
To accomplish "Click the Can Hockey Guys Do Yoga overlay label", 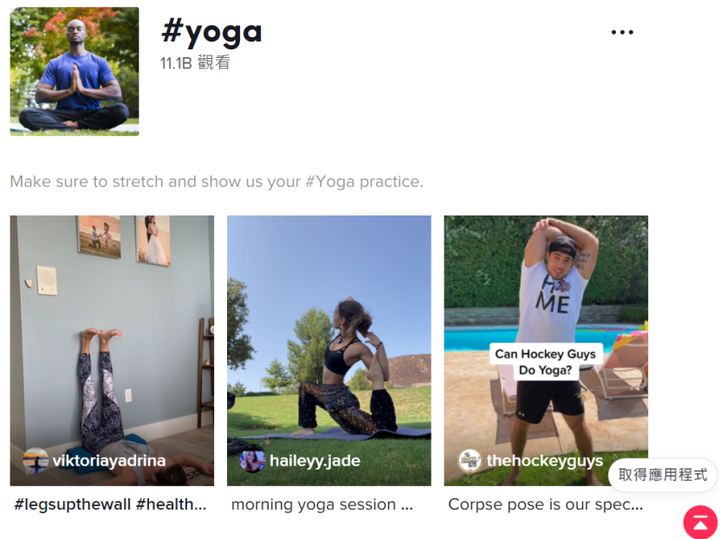I will tap(546, 362).
